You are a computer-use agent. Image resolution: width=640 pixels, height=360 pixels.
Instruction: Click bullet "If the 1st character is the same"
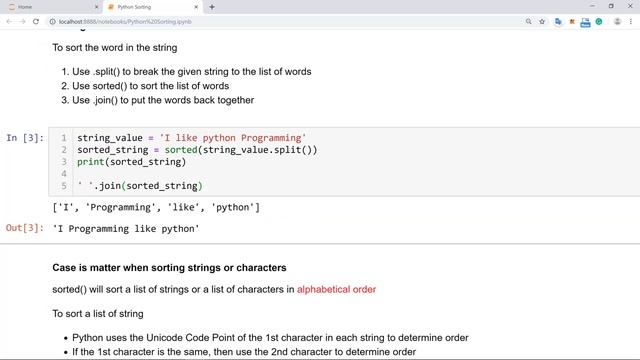coord(244,352)
